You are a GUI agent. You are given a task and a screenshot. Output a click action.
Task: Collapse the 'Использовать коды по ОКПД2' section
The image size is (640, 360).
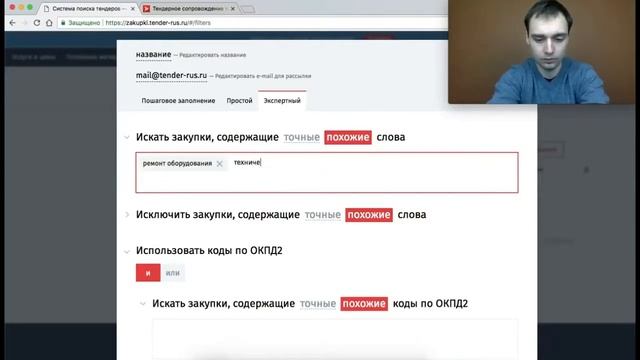coord(127,251)
